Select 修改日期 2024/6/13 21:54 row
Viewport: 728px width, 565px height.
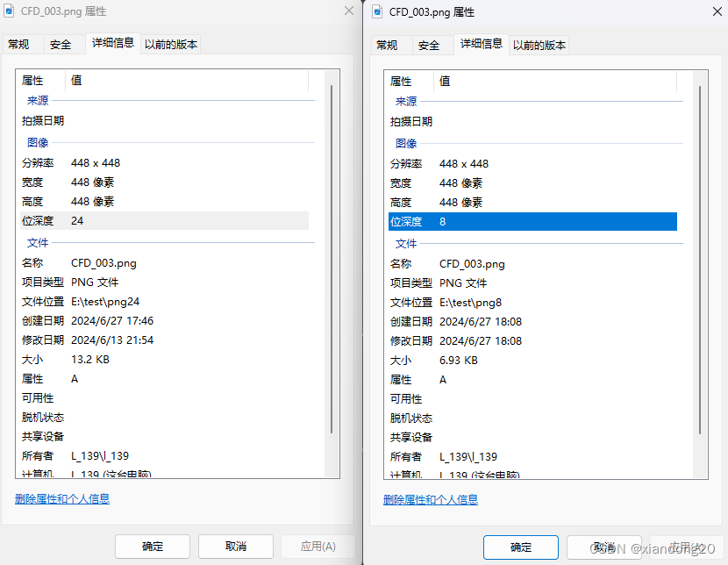click(x=164, y=340)
